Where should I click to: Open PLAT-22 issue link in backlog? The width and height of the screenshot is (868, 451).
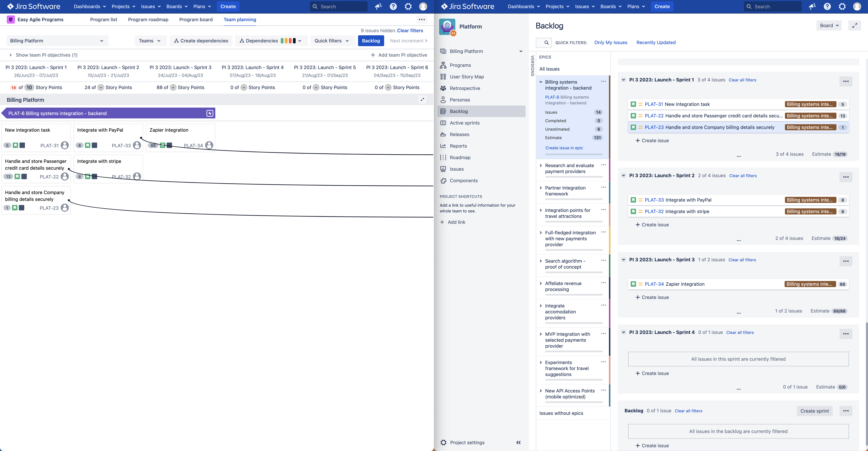654,116
